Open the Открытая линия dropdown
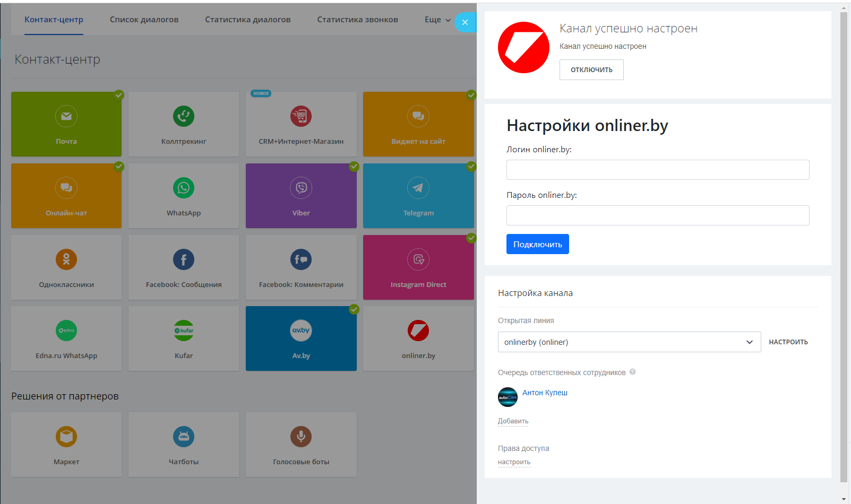 pyautogui.click(x=629, y=342)
